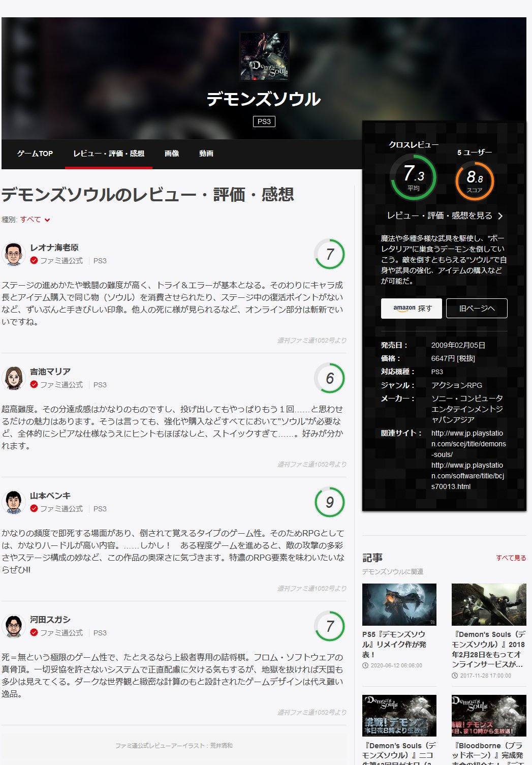Click release date 2009年02月05日 value
The image size is (532, 765).
(458, 345)
